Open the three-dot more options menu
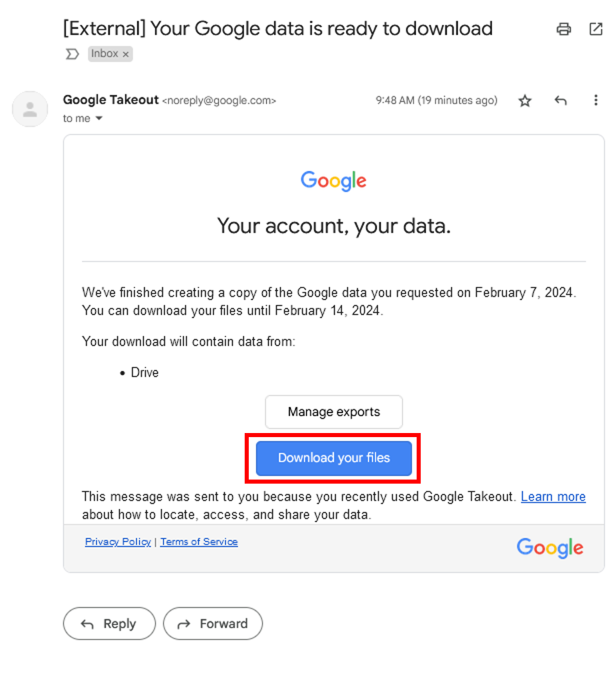 point(596,100)
